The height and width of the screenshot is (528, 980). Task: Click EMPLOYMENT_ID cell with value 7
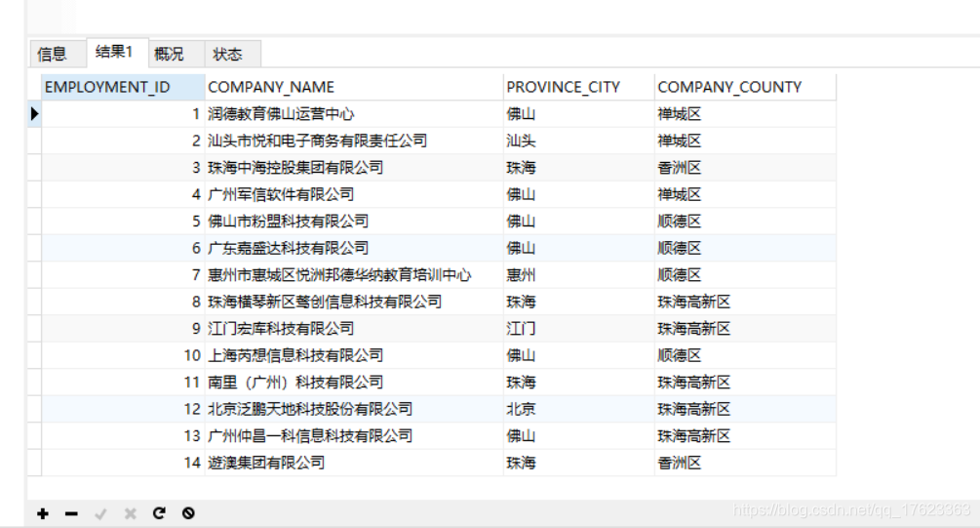pos(123,275)
